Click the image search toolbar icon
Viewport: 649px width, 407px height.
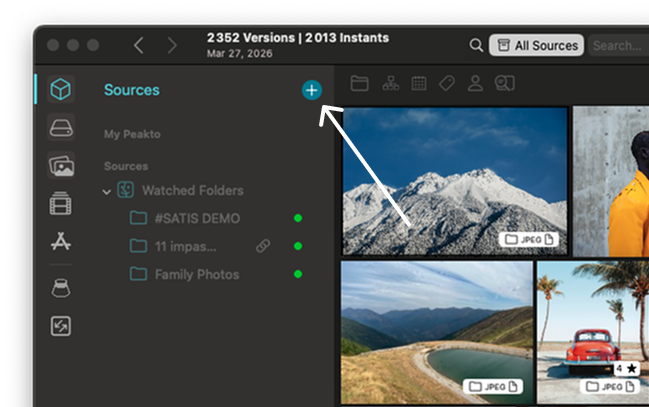504,83
